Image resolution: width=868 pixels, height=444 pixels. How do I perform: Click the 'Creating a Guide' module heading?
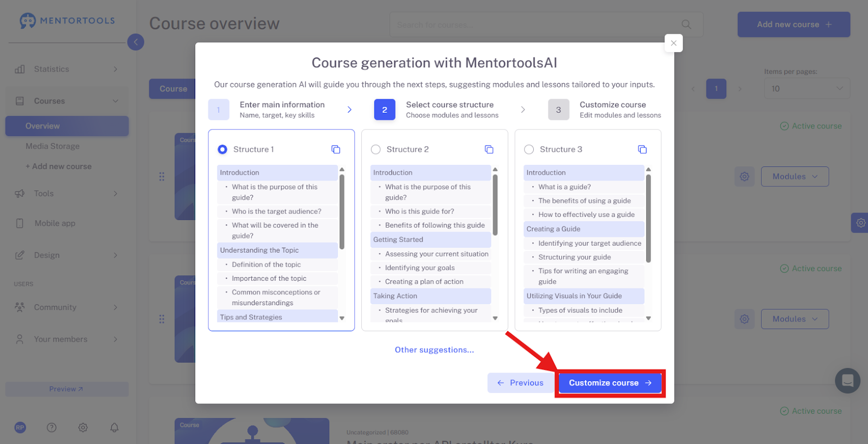click(x=584, y=229)
